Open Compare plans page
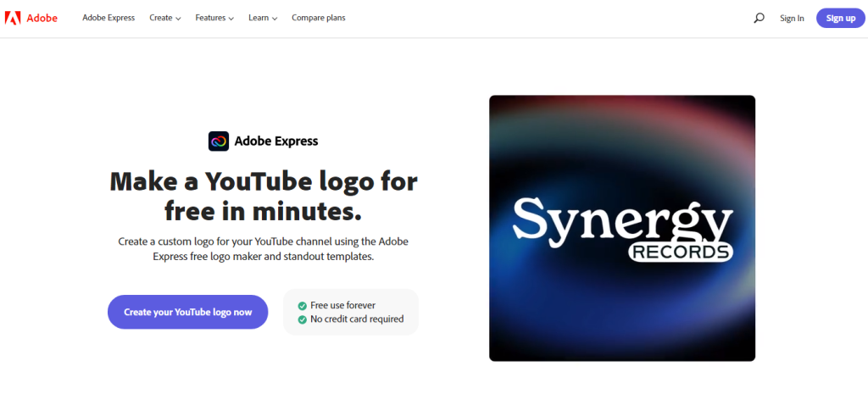This screenshot has width=868, height=405. (x=319, y=18)
